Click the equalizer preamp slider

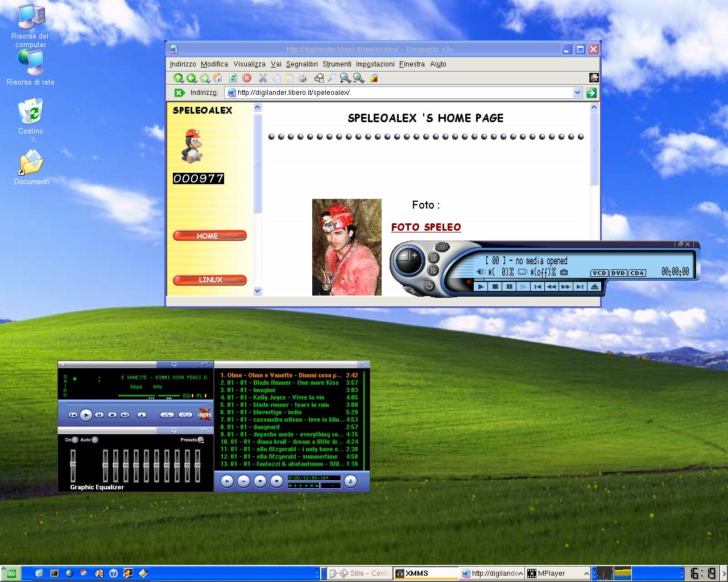pos(73,465)
